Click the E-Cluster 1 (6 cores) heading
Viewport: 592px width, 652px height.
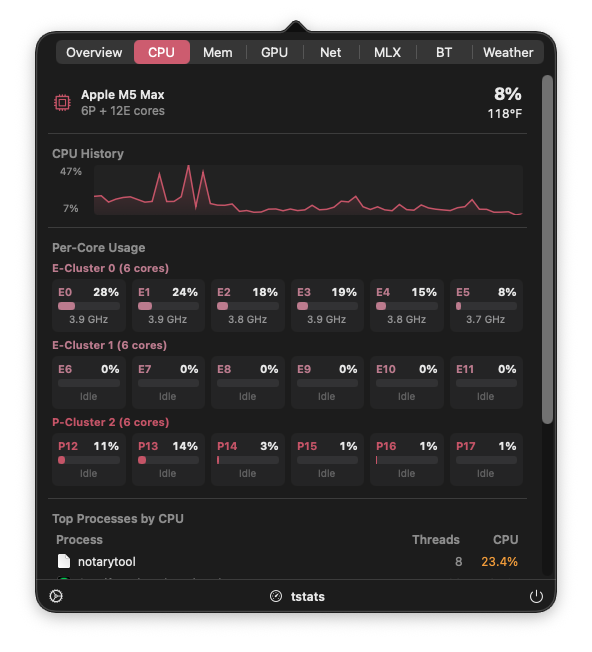pos(109,345)
